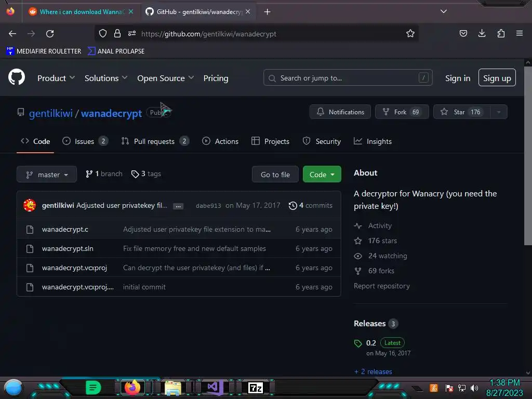The image size is (532, 399).
Task: Click the Search or jump to field
Action: [x=348, y=78]
